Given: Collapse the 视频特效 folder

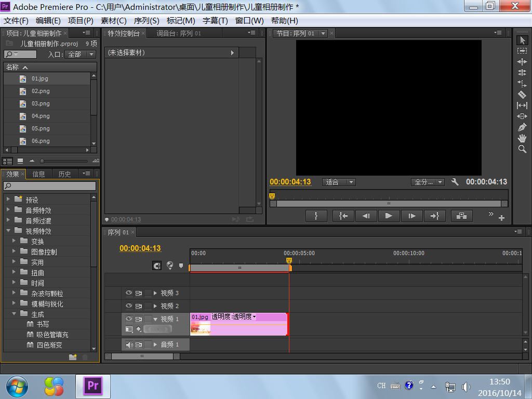Looking at the screenshot, I should 8,231.
